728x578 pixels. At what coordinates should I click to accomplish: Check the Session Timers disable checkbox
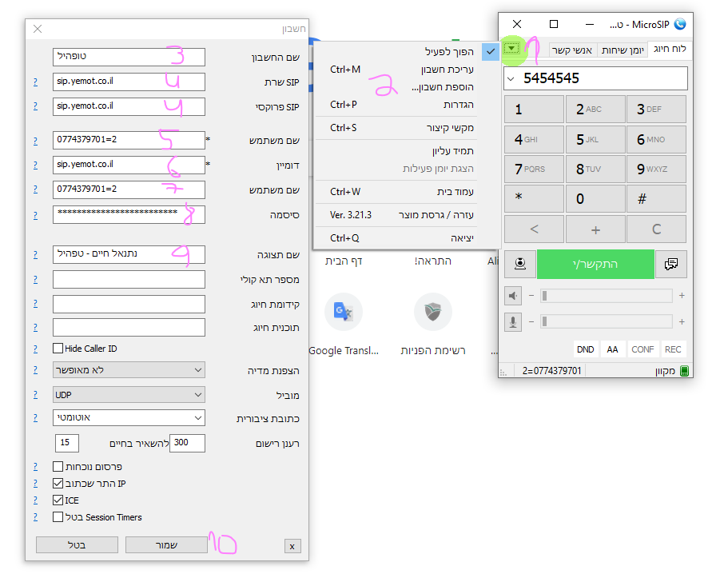pyautogui.click(x=58, y=517)
